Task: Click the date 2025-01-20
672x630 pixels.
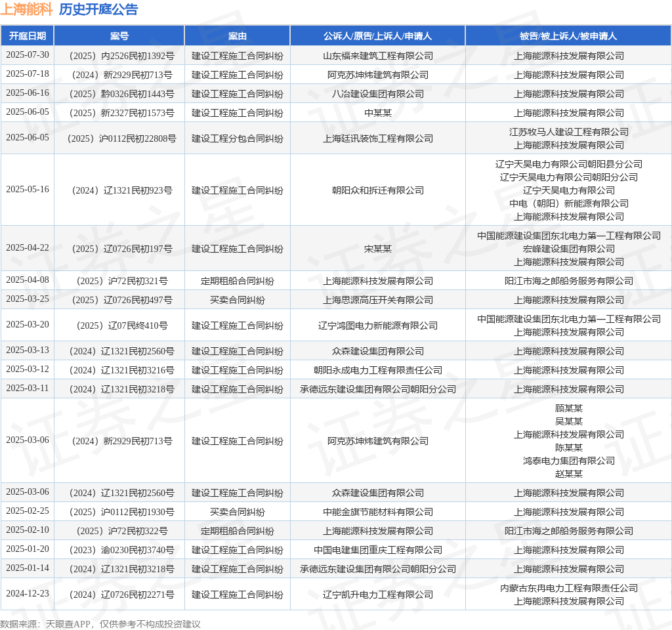Action: click(28, 549)
